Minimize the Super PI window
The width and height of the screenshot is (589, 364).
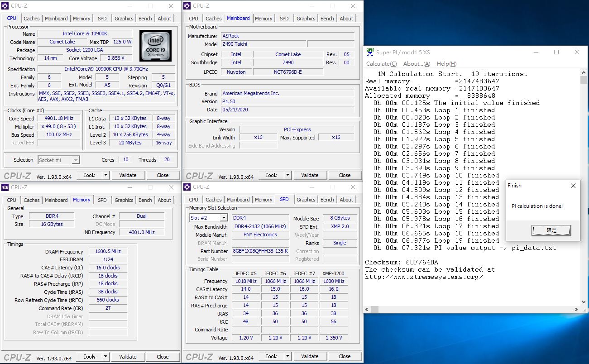(x=536, y=52)
